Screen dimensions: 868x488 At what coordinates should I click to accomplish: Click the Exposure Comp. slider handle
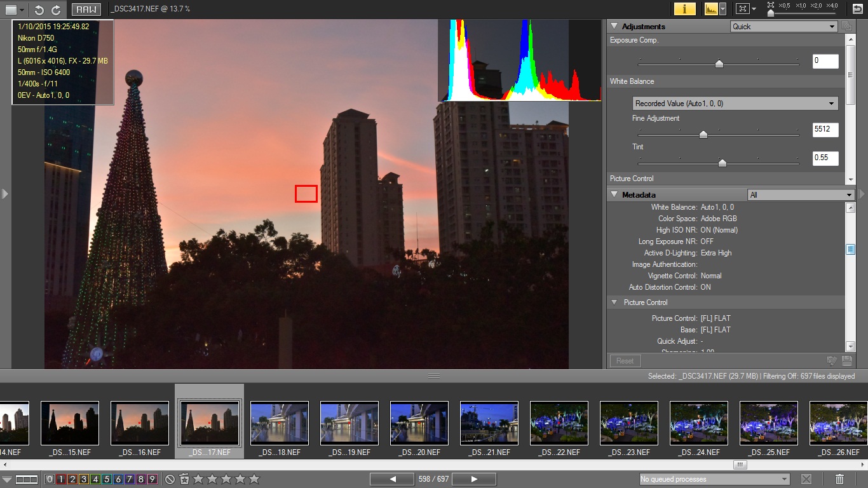click(x=719, y=64)
